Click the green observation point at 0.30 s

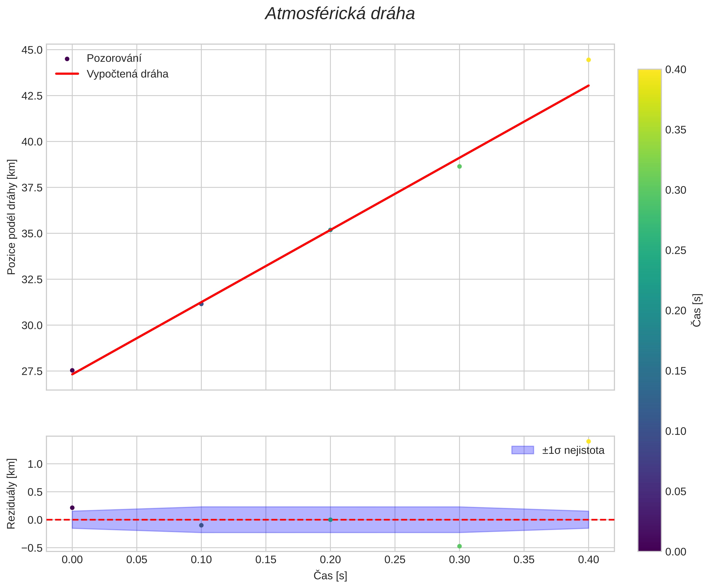pos(460,166)
